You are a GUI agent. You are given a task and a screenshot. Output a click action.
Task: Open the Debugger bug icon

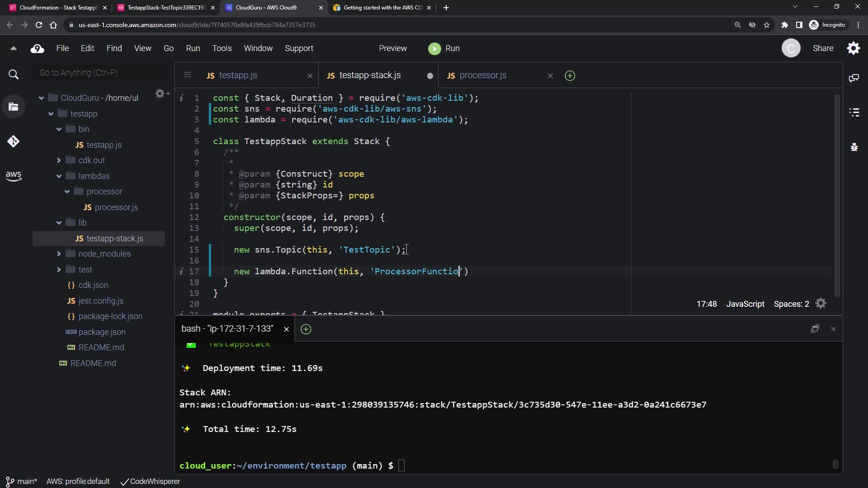(x=854, y=147)
